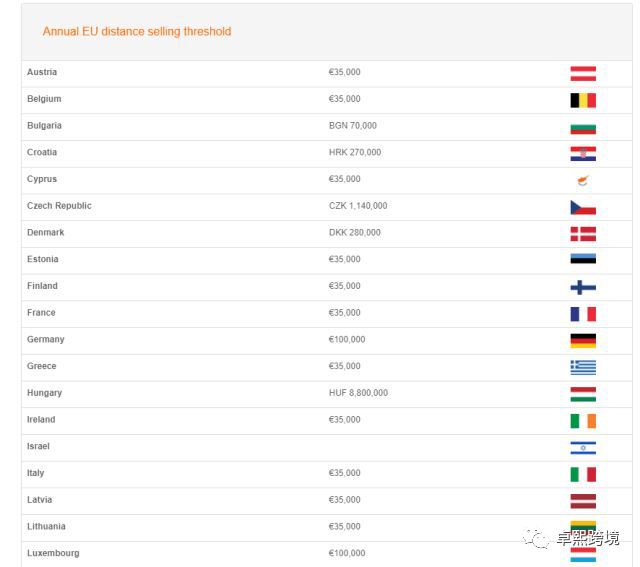The image size is (640, 567).
Task: Click the Ireland flag icon
Action: click(583, 420)
